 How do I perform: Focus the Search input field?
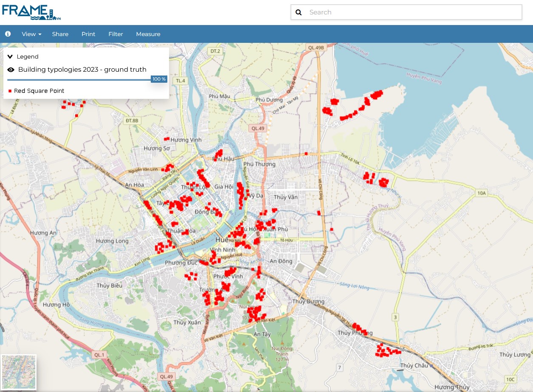(x=412, y=12)
